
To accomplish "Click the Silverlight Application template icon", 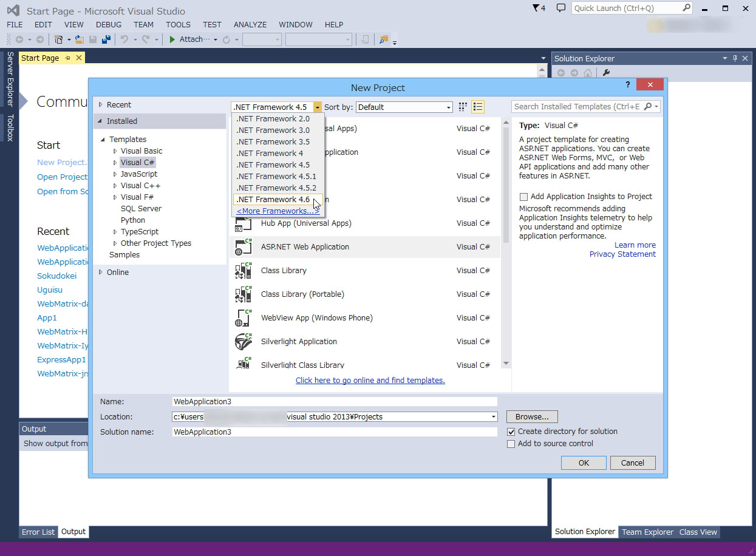I will click(x=243, y=341).
